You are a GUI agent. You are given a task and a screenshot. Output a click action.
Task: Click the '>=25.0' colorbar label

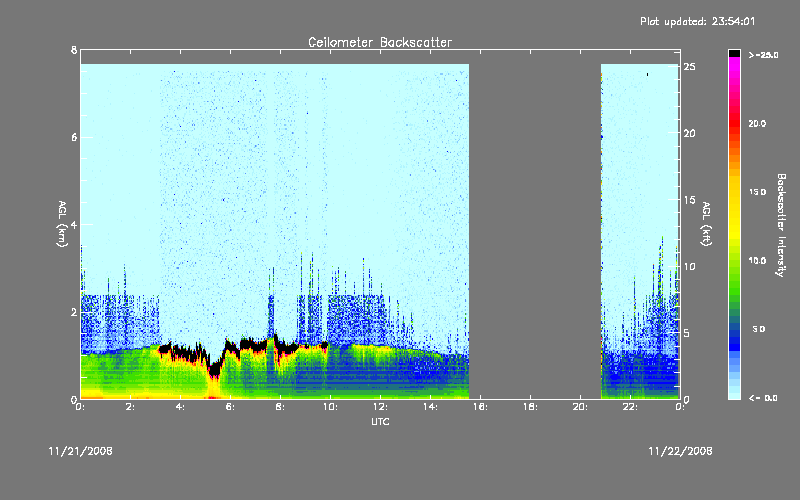(x=763, y=55)
